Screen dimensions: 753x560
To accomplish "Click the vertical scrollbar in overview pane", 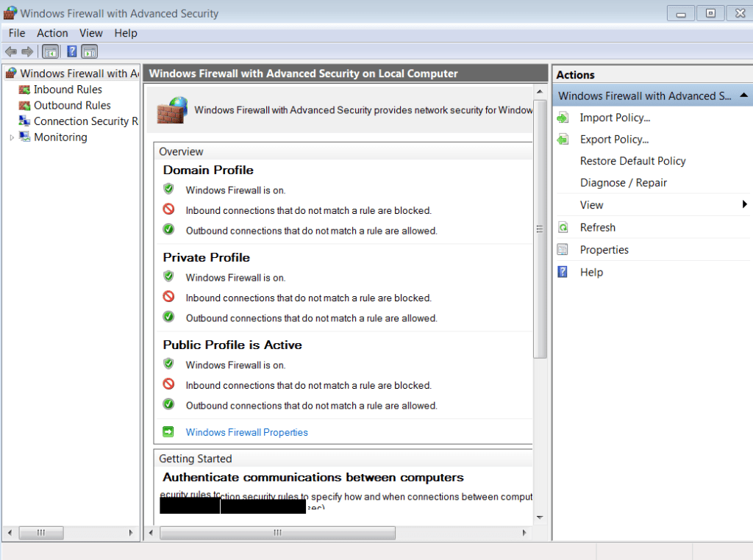I will 540,294.
